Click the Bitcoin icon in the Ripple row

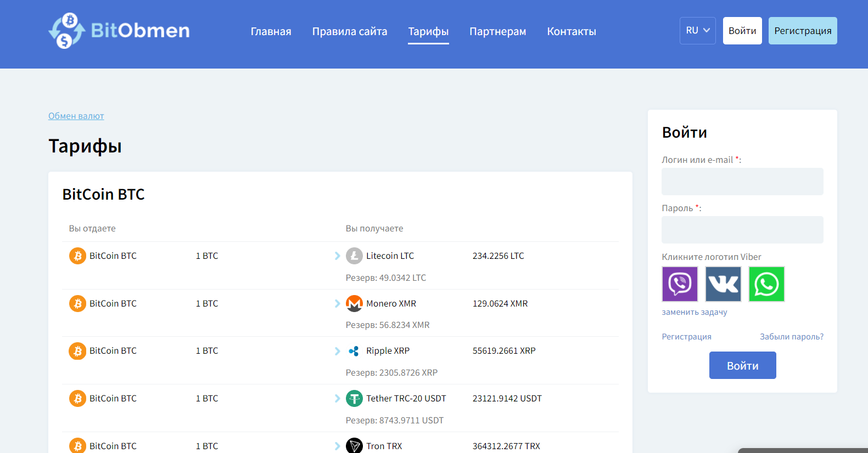click(x=77, y=351)
